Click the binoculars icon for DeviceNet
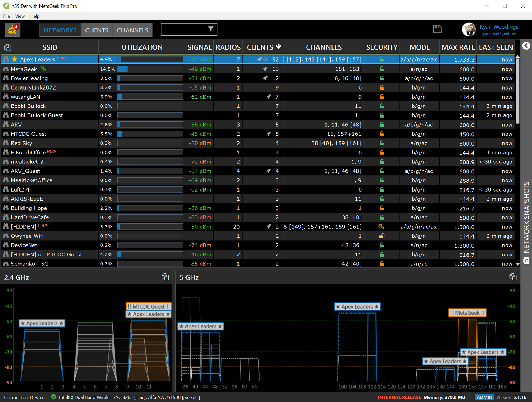Image resolution: width=532 pixels, height=402 pixels. 6,245
